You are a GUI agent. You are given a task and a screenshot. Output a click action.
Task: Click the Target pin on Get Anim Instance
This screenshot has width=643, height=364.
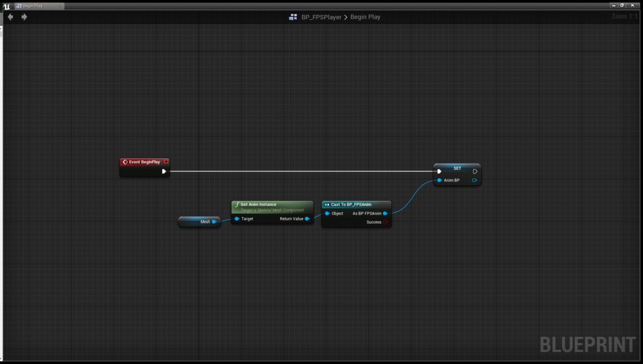point(237,219)
